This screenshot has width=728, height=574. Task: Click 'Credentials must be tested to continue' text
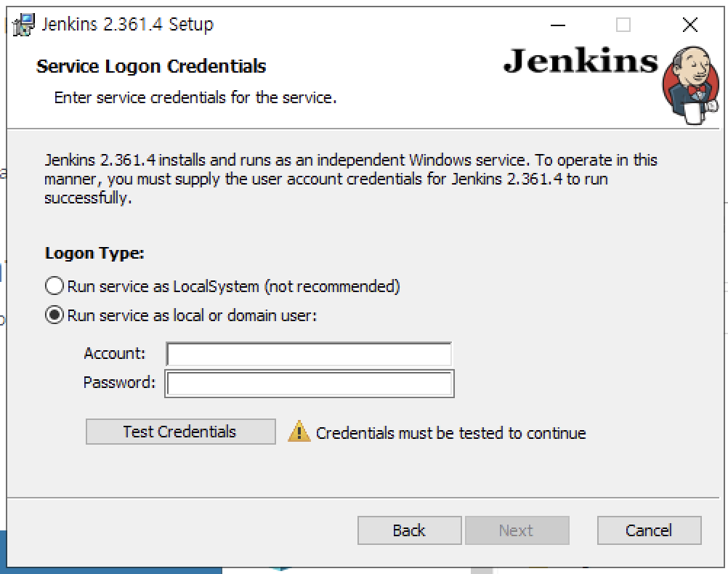450,433
